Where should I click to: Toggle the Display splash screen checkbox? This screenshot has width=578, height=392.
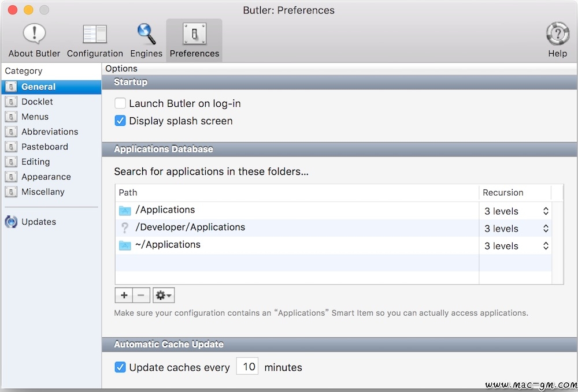(120, 121)
